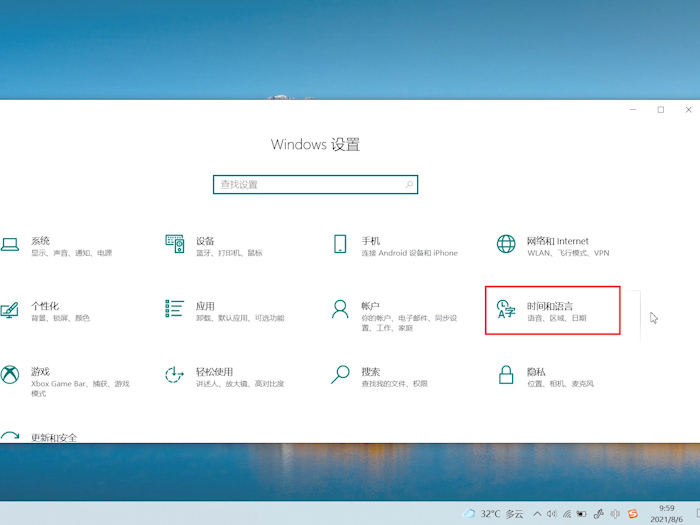Open the taskbar clock showing 9:59
This screenshot has width=700, height=525.
pyautogui.click(x=667, y=514)
